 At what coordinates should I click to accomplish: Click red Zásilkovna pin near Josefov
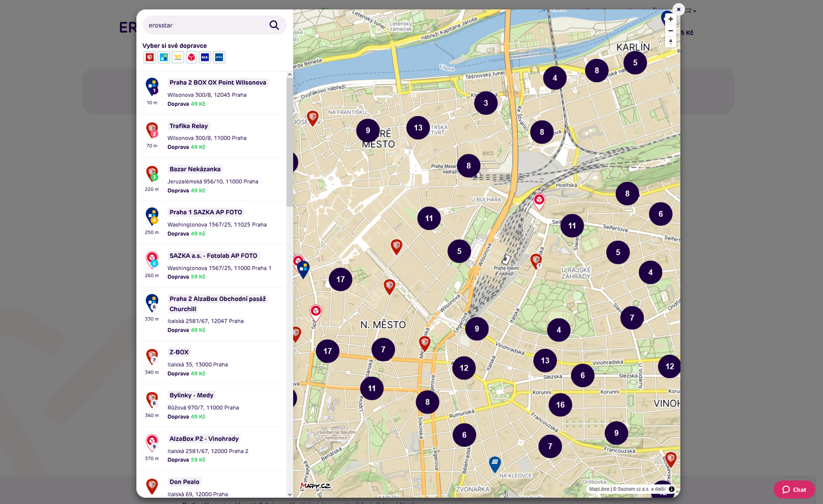[x=312, y=118]
